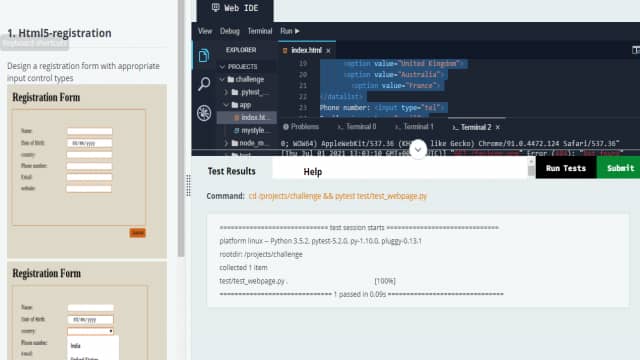640x360 pixels.
Task: Collapse the app folder chevron
Action: (x=227, y=105)
